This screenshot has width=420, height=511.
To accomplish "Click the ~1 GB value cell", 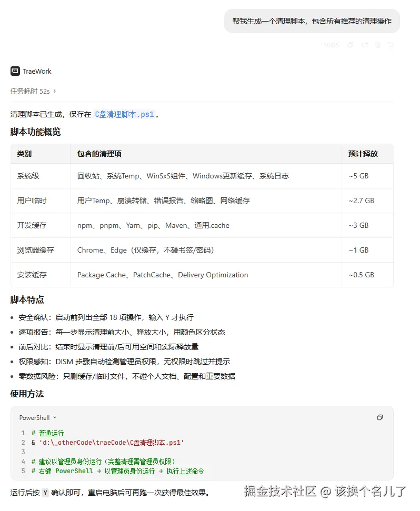I will point(367,251).
